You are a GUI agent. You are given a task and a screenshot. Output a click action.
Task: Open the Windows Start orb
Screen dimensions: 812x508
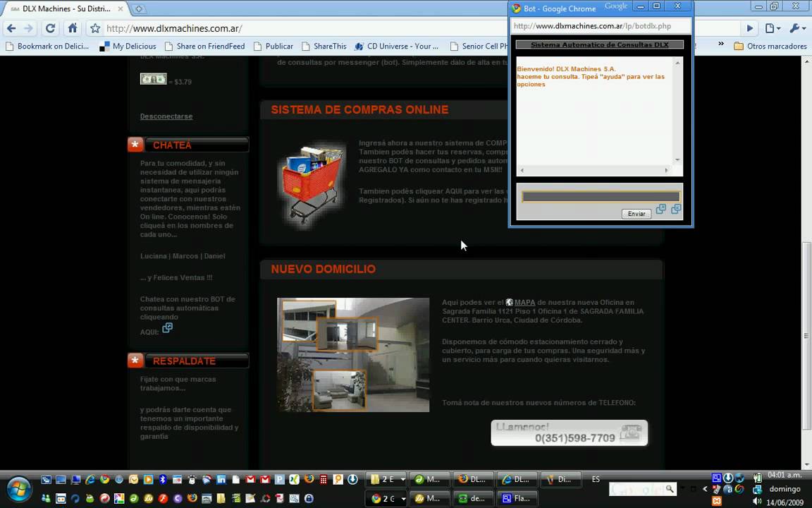click(19, 490)
